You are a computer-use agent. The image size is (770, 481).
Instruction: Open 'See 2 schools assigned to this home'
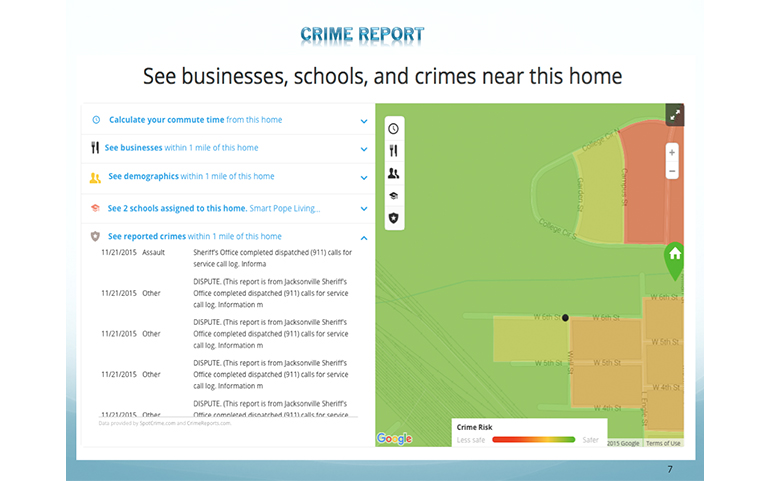177,208
